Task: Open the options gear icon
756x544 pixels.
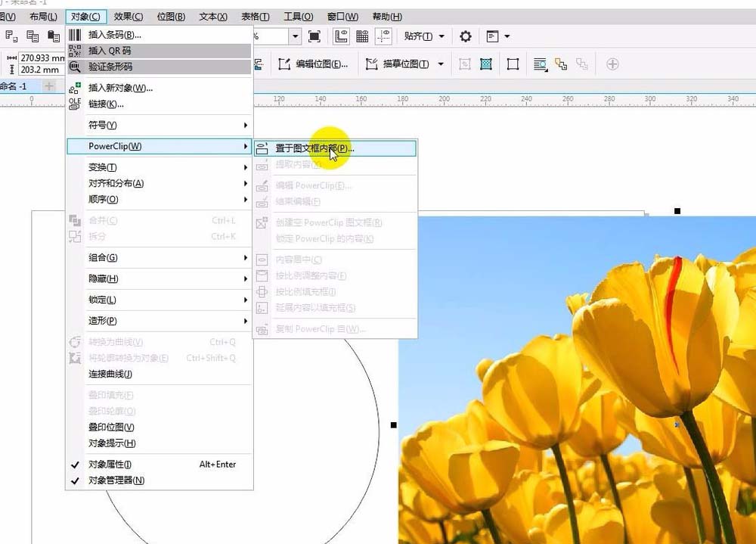Action: [465, 36]
